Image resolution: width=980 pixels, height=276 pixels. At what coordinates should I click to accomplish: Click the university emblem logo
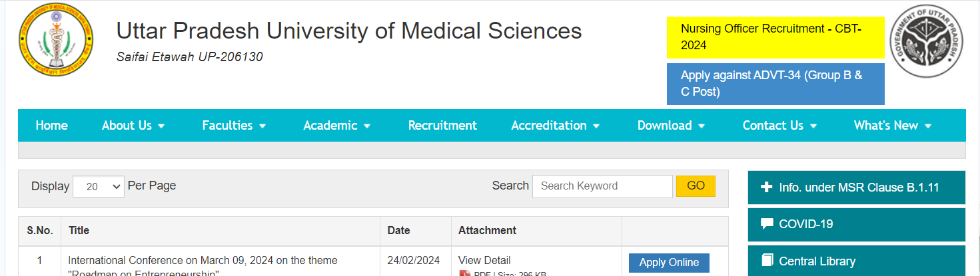point(56,39)
